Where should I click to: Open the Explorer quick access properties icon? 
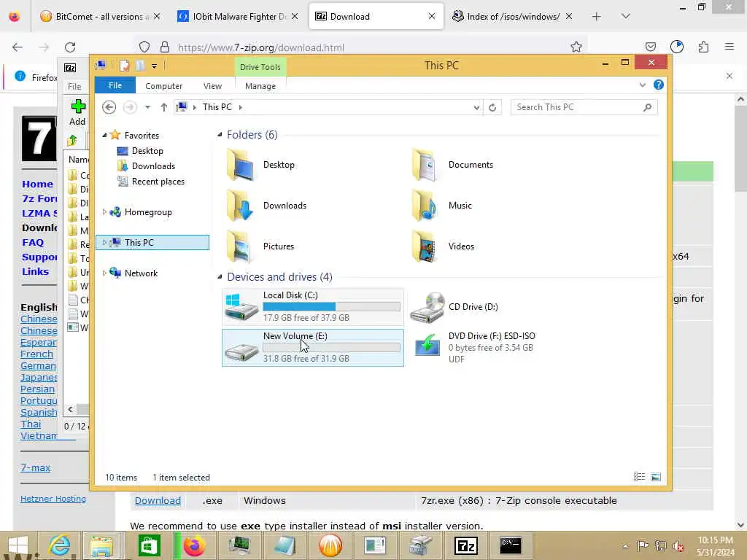[124, 66]
